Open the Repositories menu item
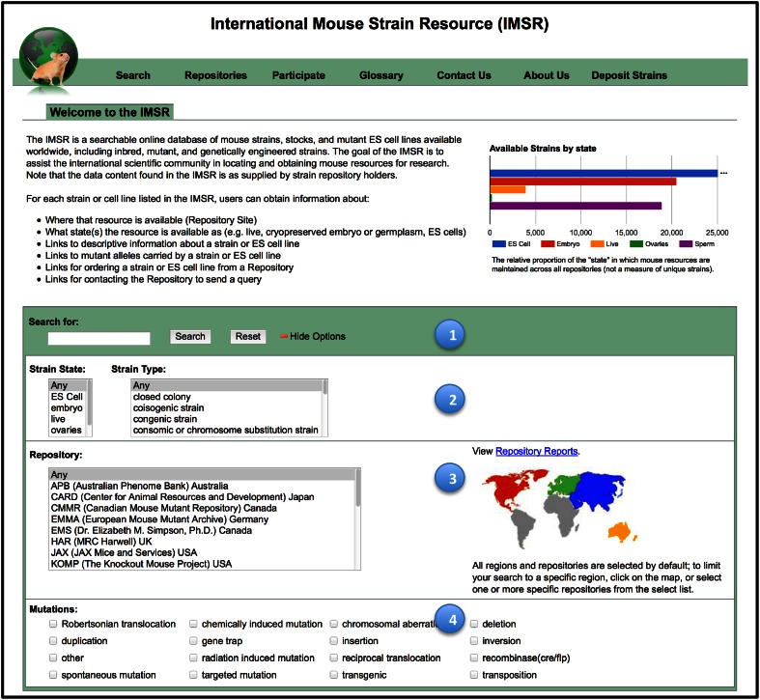760x700 pixels. point(215,75)
